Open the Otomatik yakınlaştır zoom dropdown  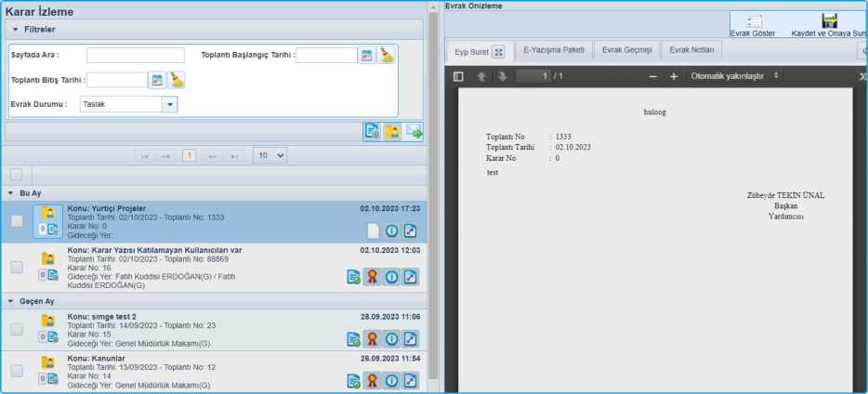(734, 76)
